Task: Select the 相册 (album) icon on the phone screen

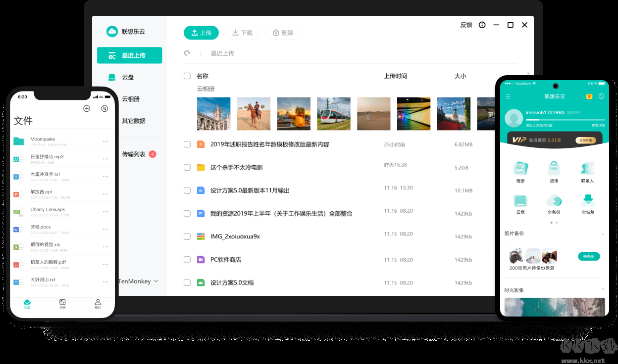Action: [520, 168]
